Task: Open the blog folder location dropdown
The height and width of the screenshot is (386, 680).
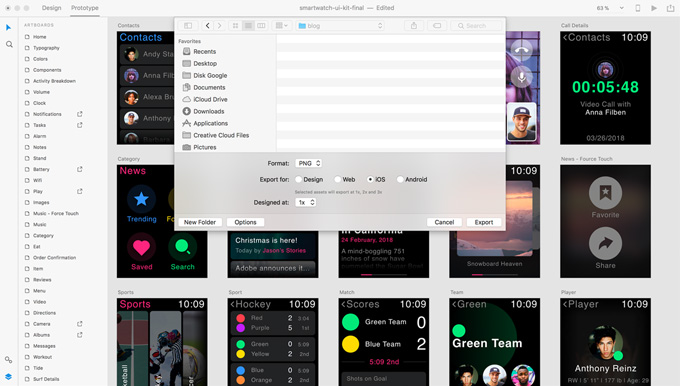Action: click(x=340, y=26)
